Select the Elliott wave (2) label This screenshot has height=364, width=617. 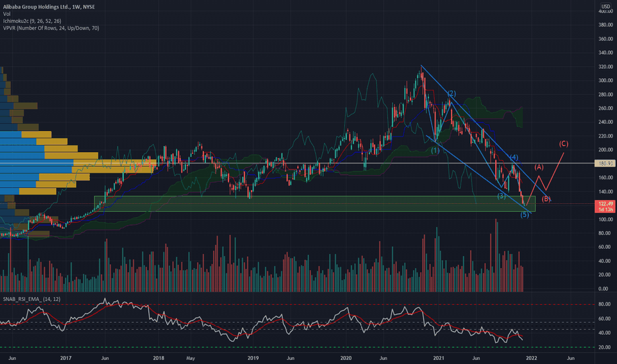tap(451, 93)
